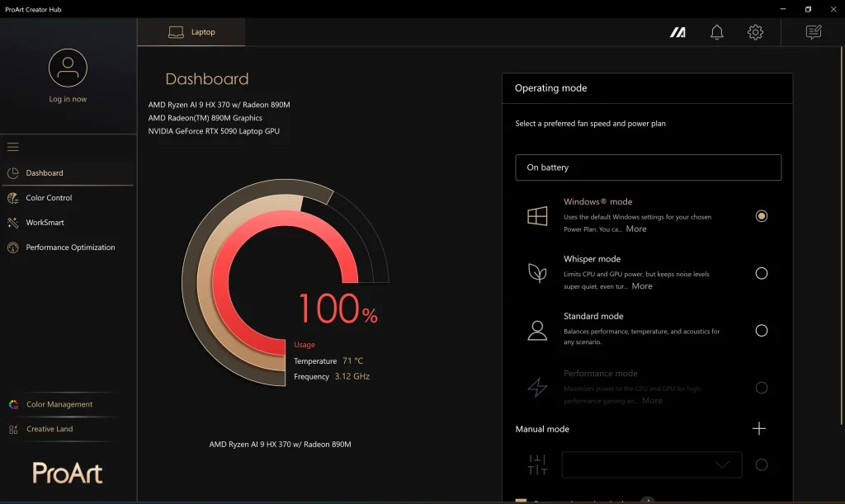Click the ASUS logo icon in header
Viewport: 845px width, 504px height.
pyautogui.click(x=677, y=32)
